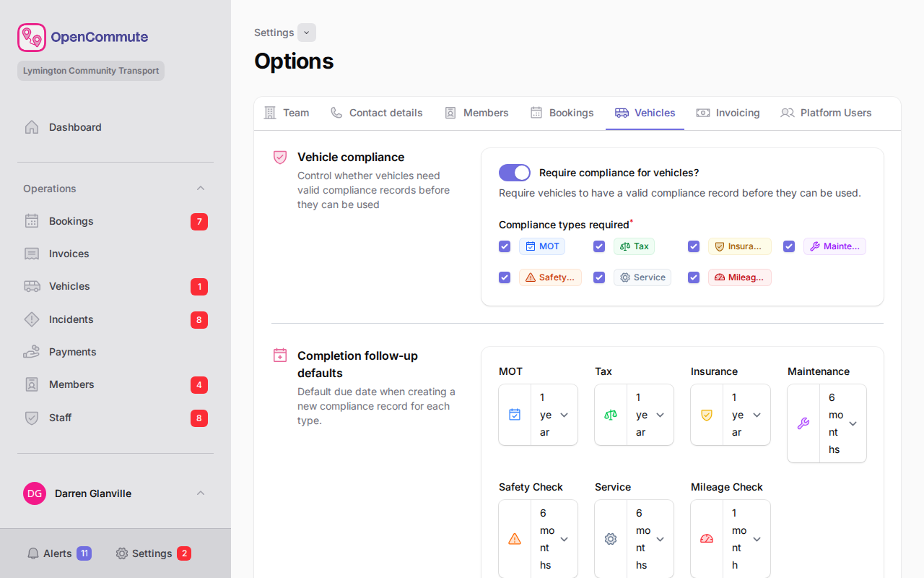The image size is (924, 578).
Task: Switch to the Team tab
Action: point(287,113)
